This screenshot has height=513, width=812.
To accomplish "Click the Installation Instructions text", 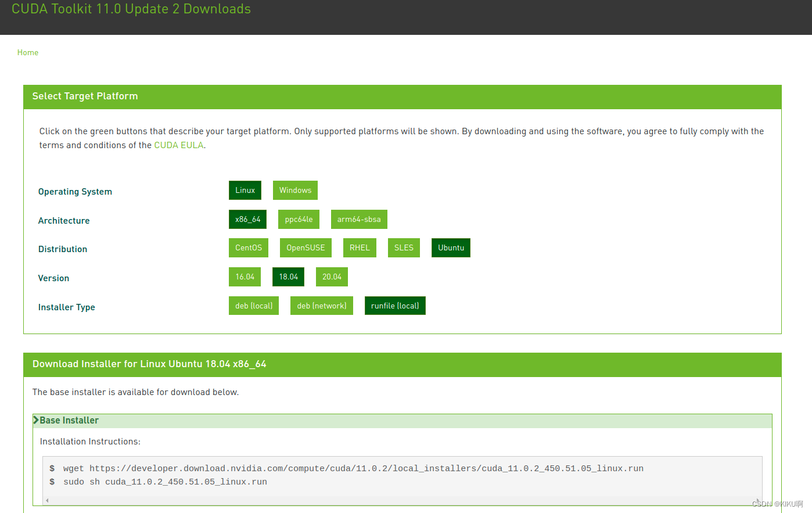I will (90, 442).
